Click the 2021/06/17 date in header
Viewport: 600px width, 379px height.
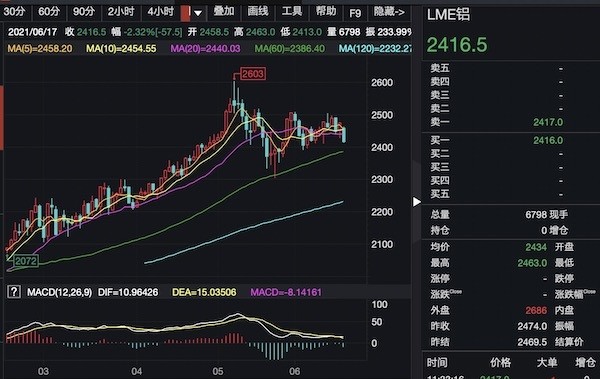[33, 32]
